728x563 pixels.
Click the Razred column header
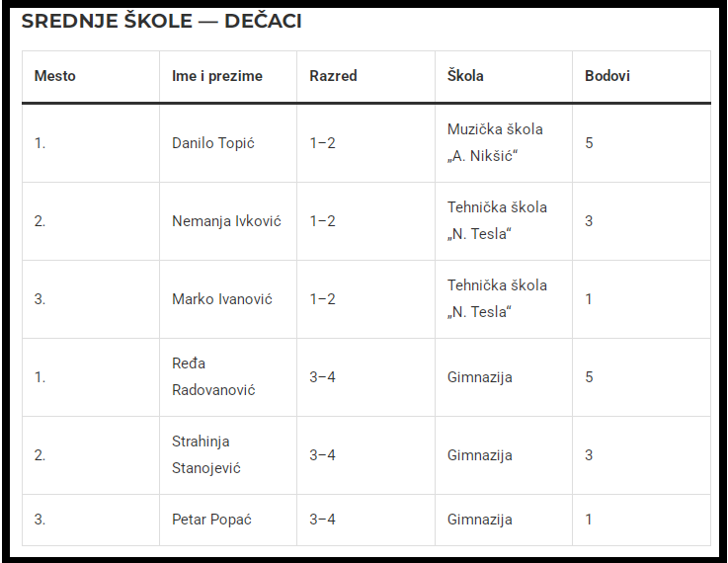[x=333, y=76]
